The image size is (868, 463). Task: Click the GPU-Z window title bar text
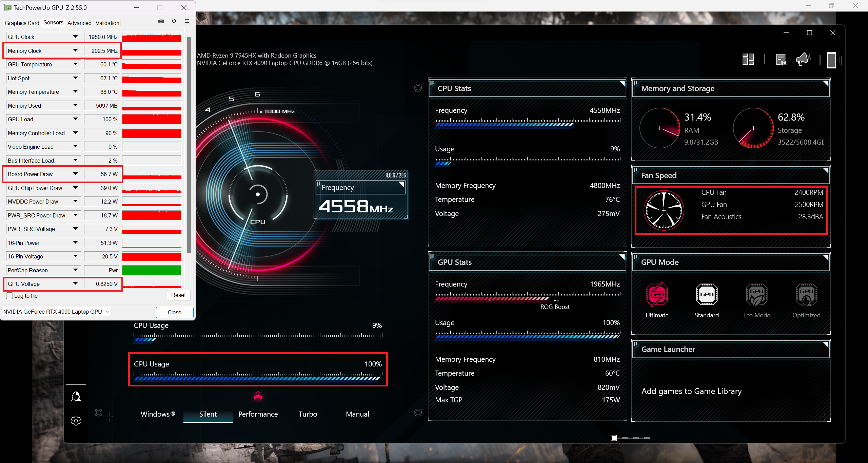click(x=50, y=7)
